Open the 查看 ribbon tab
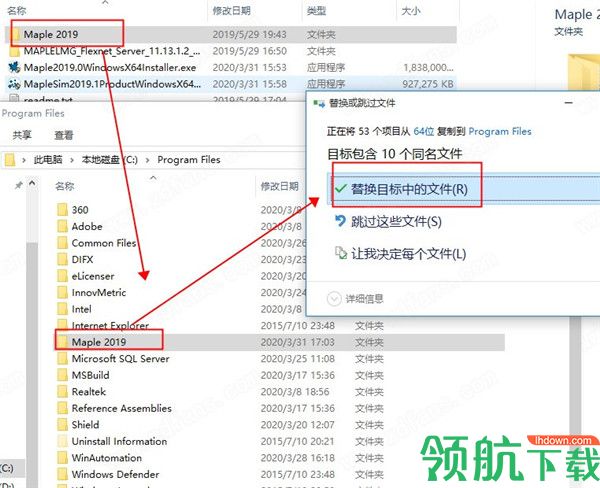Screen dimensions: 600x488 [x=64, y=135]
